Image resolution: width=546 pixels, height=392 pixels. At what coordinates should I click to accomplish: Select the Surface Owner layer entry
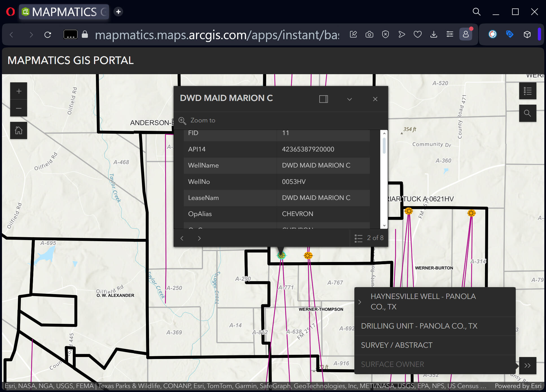[x=392, y=364]
